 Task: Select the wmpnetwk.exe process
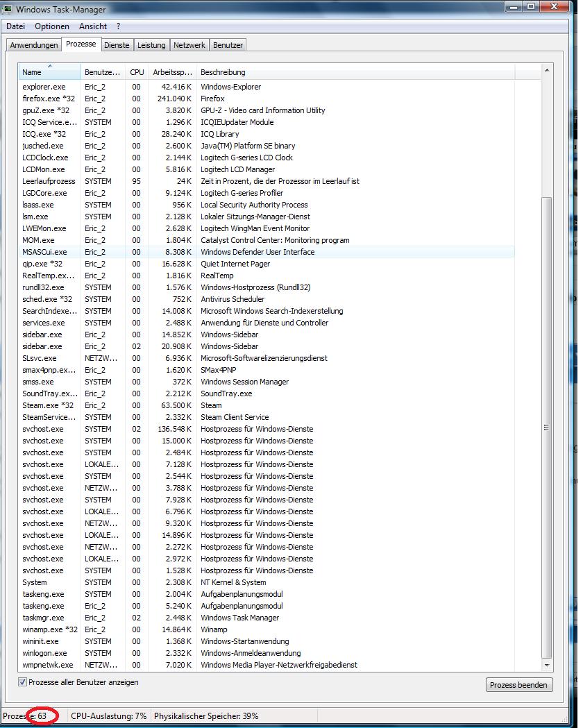click(267, 665)
